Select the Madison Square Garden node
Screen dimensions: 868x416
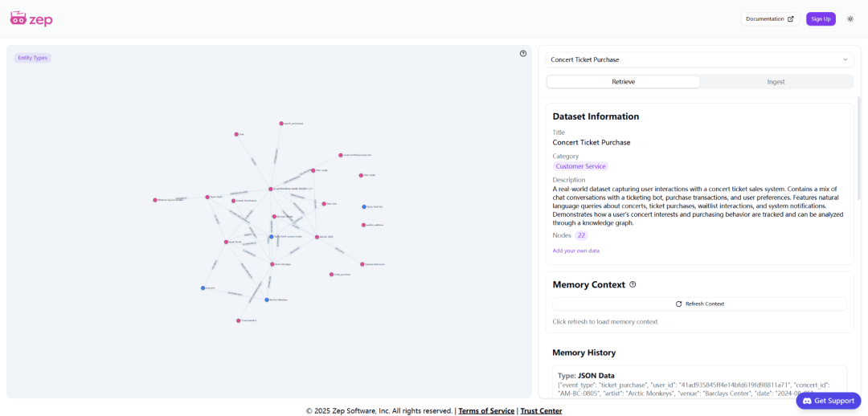156,200
